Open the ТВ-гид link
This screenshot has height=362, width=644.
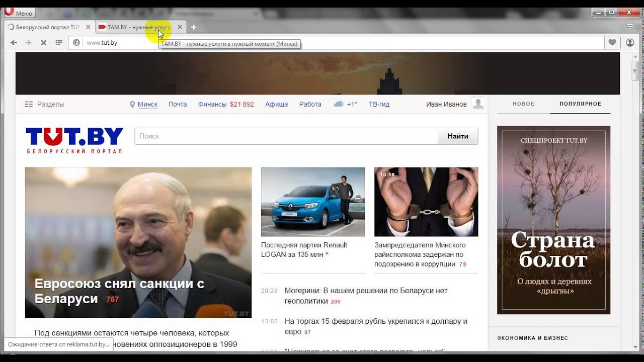[x=379, y=104]
